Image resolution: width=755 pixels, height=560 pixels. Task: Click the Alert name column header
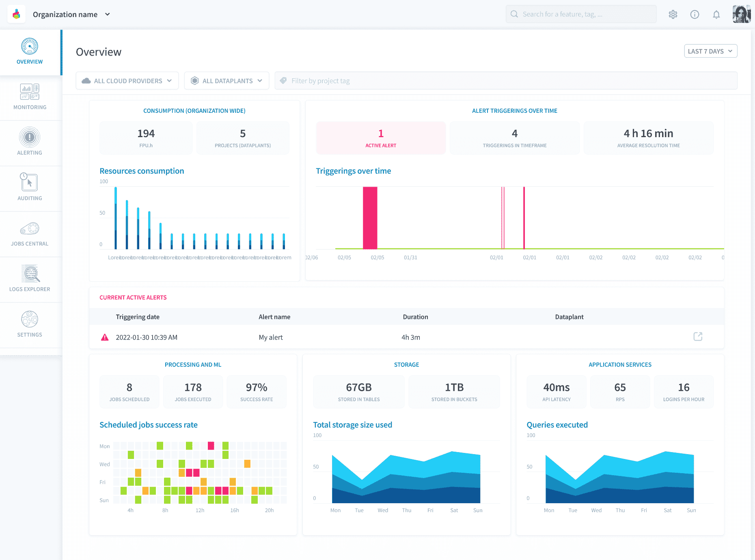pos(274,317)
